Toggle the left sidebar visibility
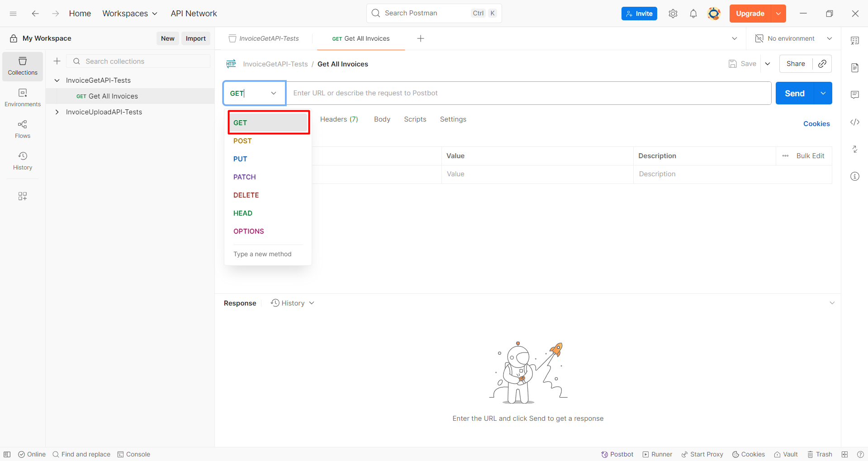Screen dimensions: 868x461 [x=7, y=454]
